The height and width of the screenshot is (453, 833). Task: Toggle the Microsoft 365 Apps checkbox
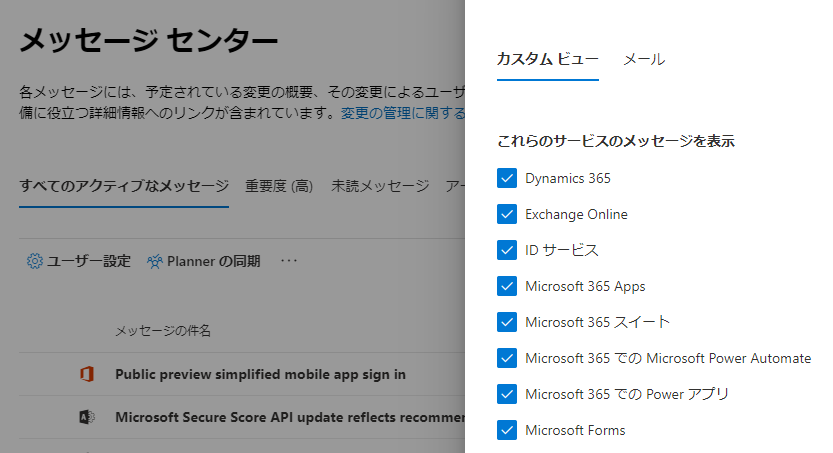tap(507, 286)
